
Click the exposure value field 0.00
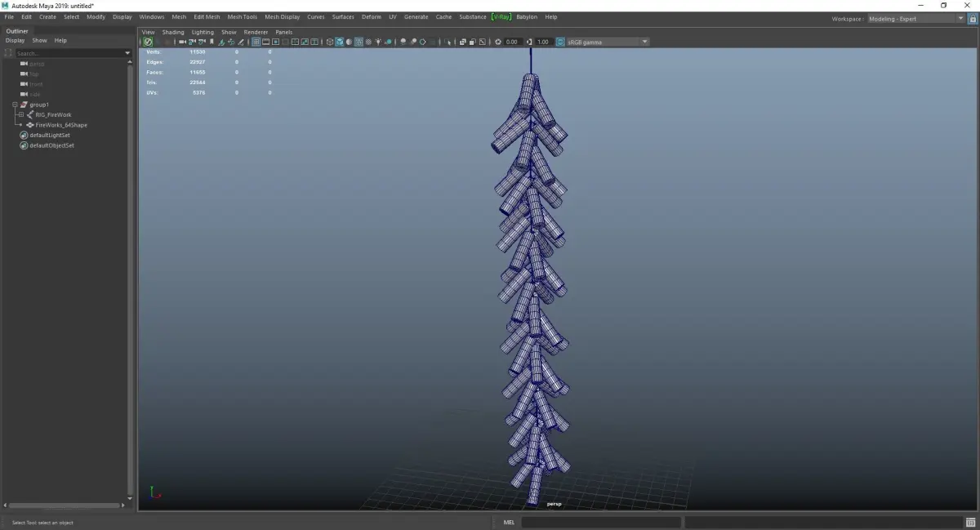[512, 42]
